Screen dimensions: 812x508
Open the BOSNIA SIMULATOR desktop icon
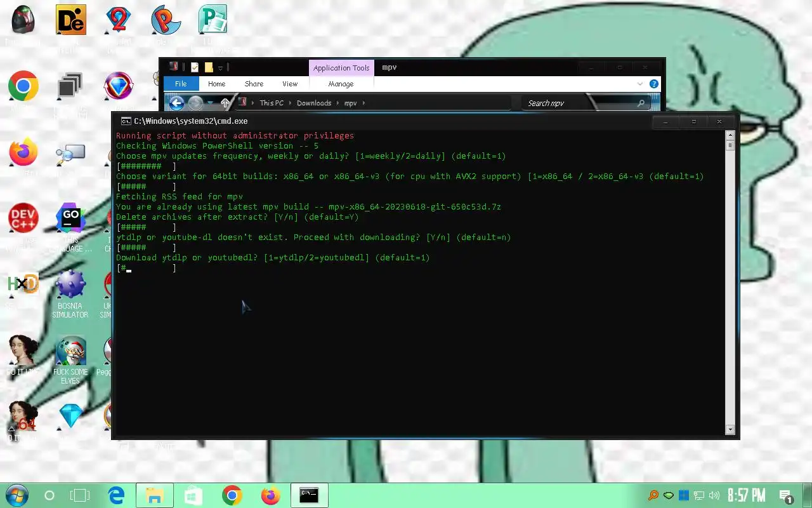coord(70,284)
